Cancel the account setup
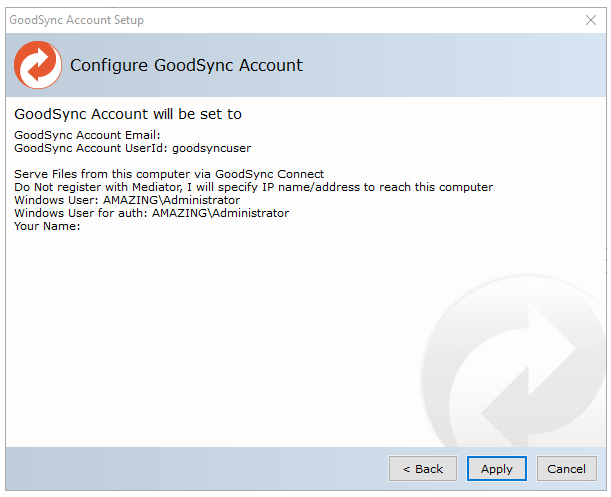Viewport: 611px width, 497px height. click(x=566, y=468)
